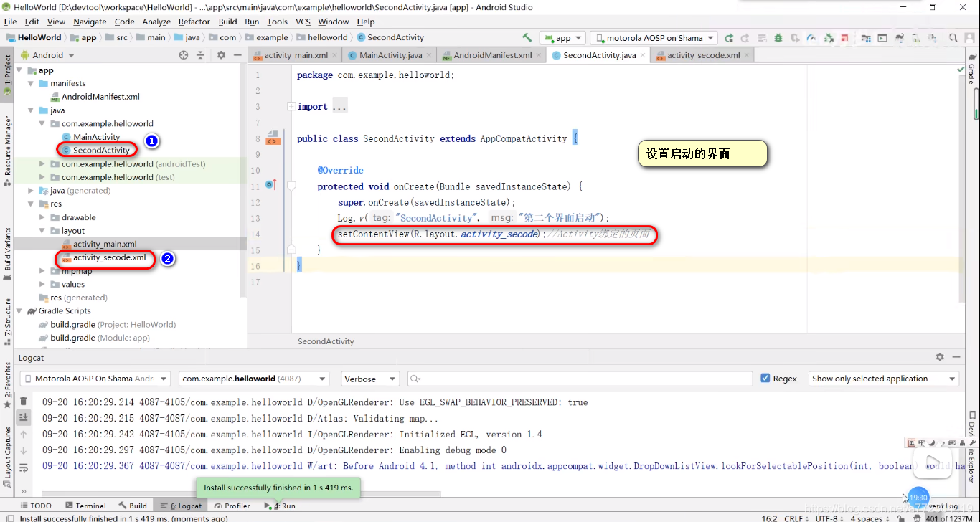Toggle soft-wrap icon in Logcat sidebar

[24, 467]
